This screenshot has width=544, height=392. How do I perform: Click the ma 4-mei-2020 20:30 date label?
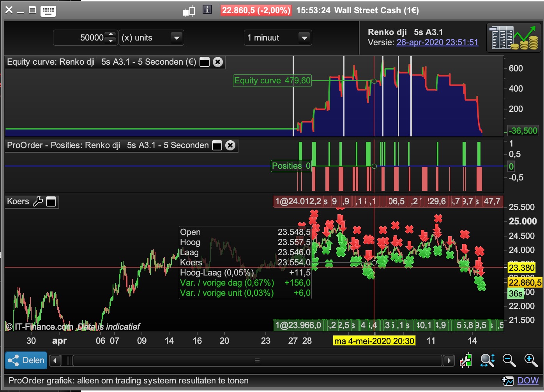click(x=374, y=341)
